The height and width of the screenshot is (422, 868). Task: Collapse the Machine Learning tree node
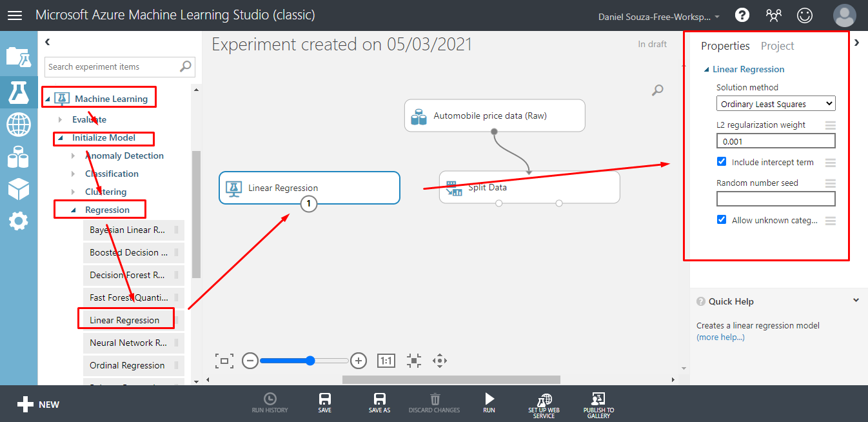[47, 99]
